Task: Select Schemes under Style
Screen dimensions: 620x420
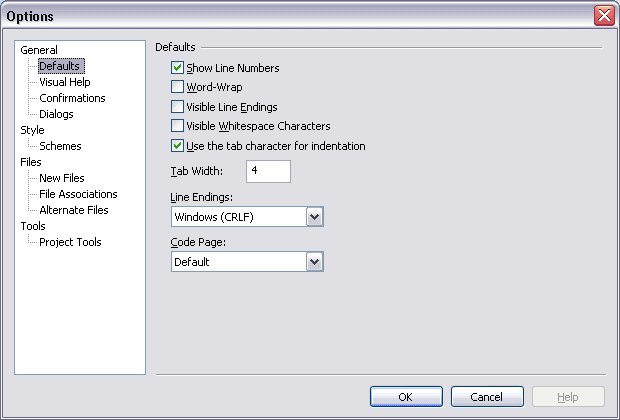Action: tap(60, 146)
